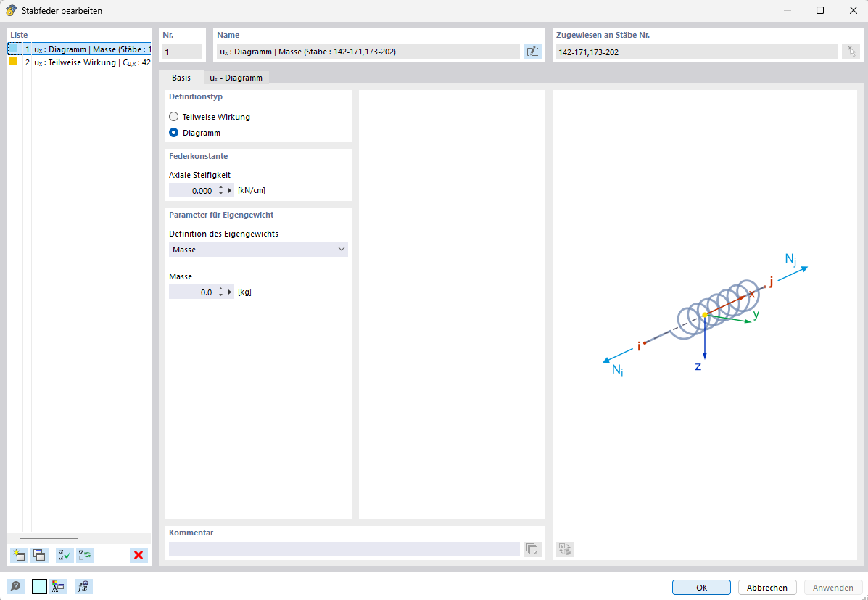Expand the Masse value arrow menu
This screenshot has width=868, height=600.
(230, 292)
